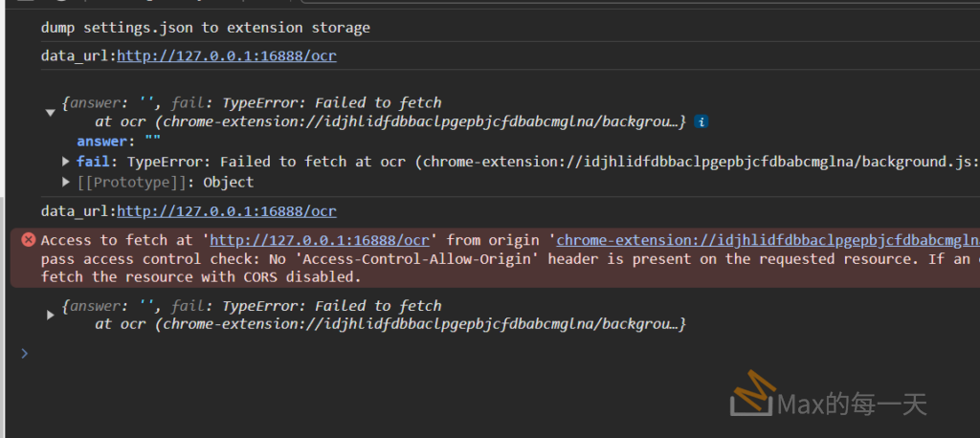Screen dimensions: 980x438
Task: Click the 'fetch the resource with CORS disabled' line
Action: point(201,277)
